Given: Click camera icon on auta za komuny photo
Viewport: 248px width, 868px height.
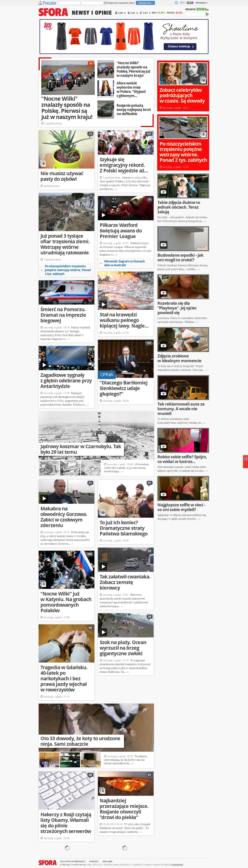Looking at the screenshot, I should (x=163, y=394).
